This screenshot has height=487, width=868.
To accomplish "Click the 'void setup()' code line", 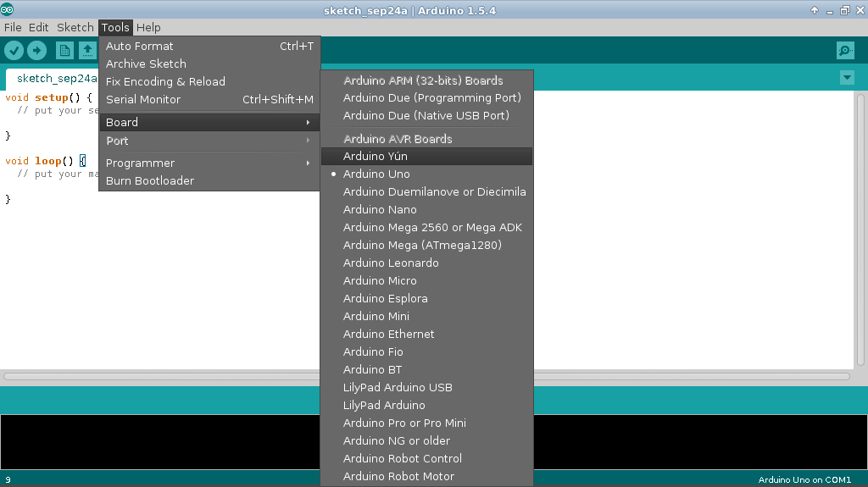I will pyautogui.click(x=48, y=97).
